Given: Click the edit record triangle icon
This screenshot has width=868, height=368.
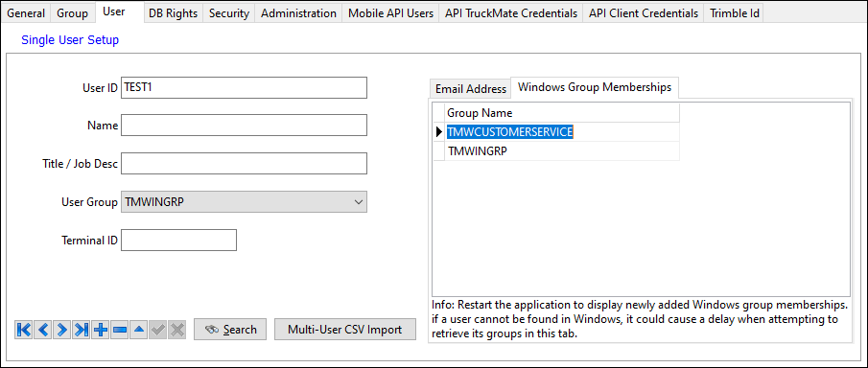Looking at the screenshot, I should pos(138,330).
